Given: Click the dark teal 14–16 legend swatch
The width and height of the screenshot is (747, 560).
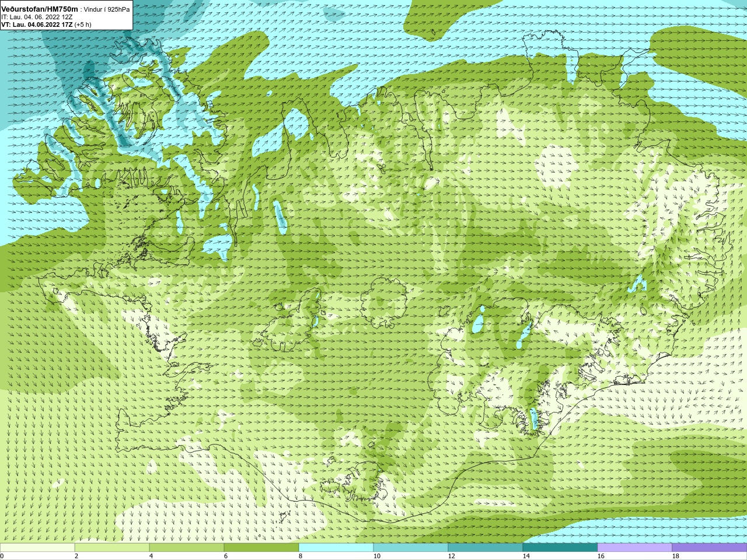Looking at the screenshot, I should [560, 548].
